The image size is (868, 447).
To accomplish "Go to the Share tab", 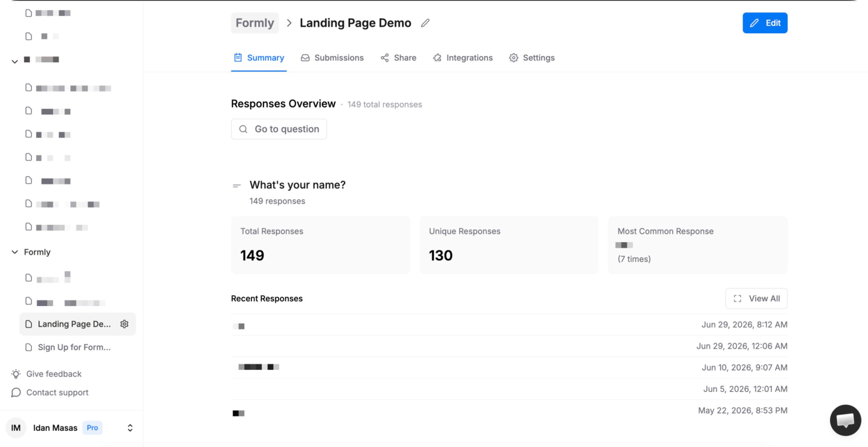I will tap(398, 58).
